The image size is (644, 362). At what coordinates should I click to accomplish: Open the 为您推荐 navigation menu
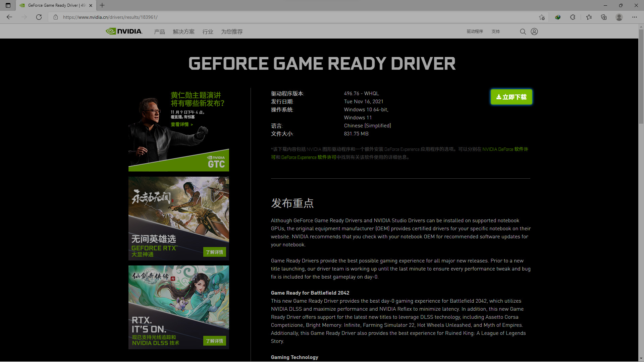[x=232, y=32]
